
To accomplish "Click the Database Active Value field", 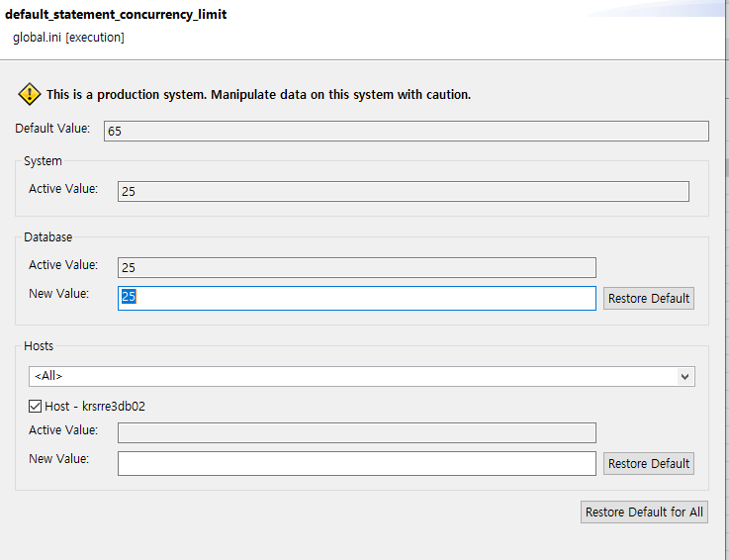I will tap(357, 267).
